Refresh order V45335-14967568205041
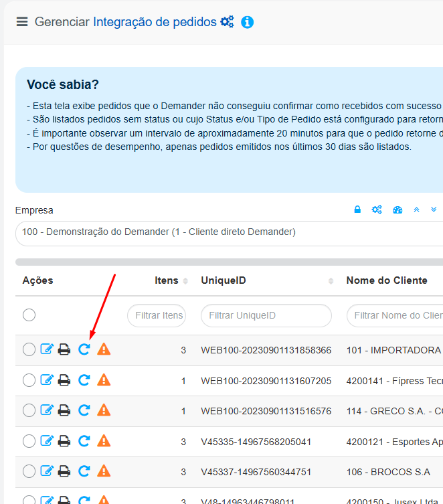 [84, 440]
